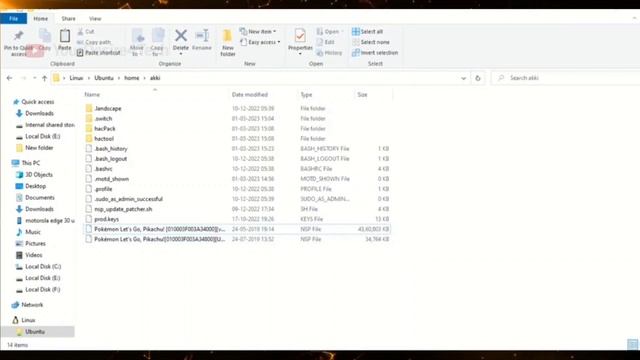Select Pokémon NSP file dated 24-07-2019
The width and height of the screenshot is (640, 360).
pyautogui.click(x=237, y=239)
